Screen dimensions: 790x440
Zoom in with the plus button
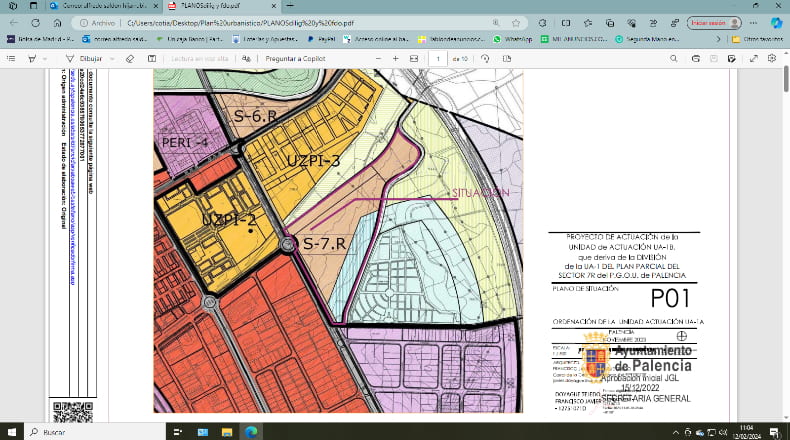click(396, 59)
